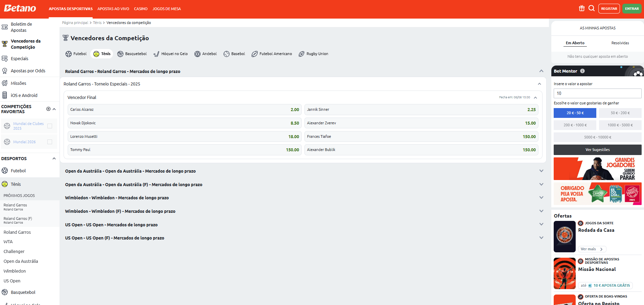Screen dimensions: 644x305
Task: Click the Jogos da Sorte offer icon
Action: tap(581, 223)
